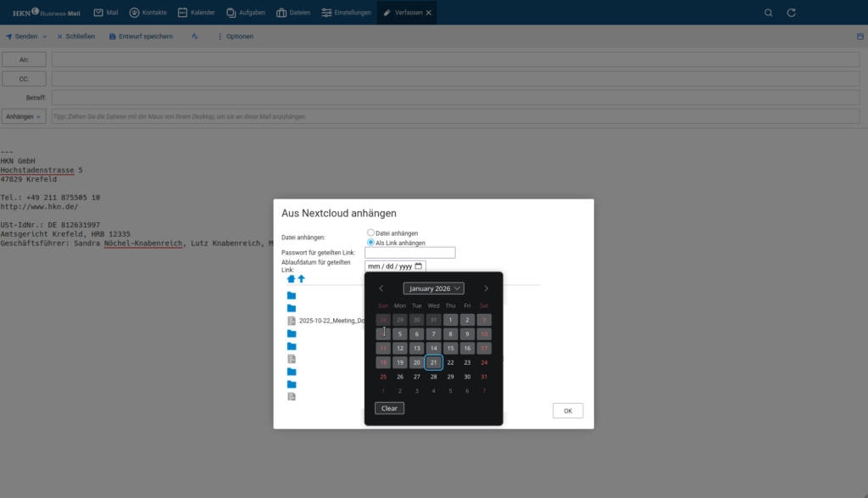Click the blue up-arrow parent folder icon

tap(301, 279)
